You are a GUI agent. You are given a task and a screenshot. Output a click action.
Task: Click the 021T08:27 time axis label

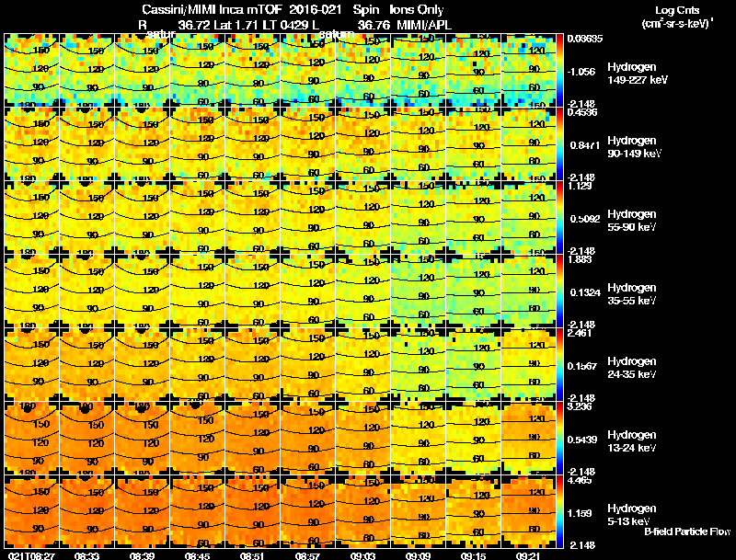coord(31,555)
